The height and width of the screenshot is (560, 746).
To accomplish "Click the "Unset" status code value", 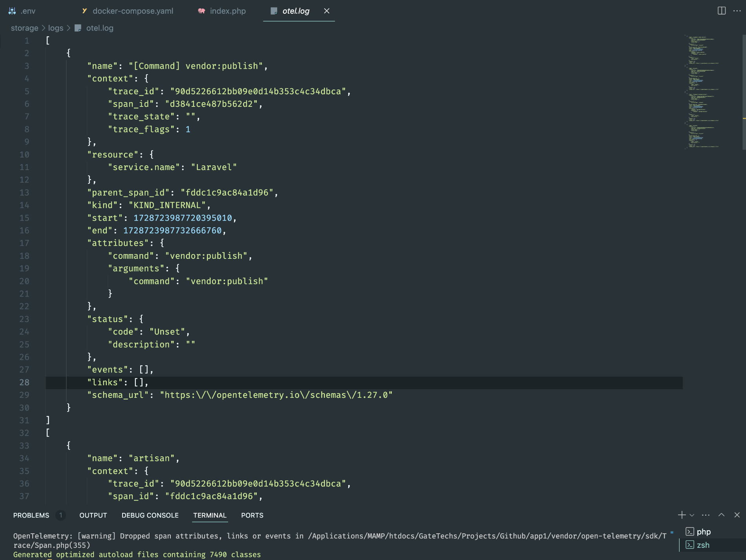I will click(167, 332).
